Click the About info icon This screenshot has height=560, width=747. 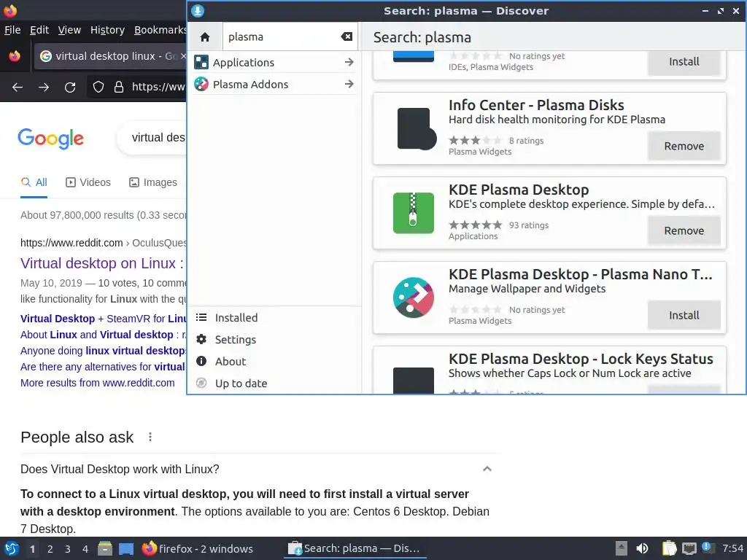[201, 361]
